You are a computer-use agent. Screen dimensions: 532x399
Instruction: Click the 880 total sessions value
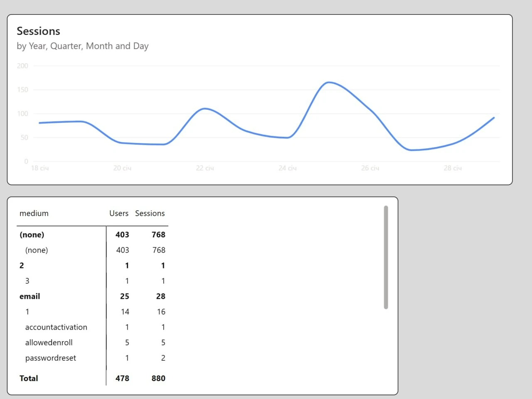[x=158, y=378]
